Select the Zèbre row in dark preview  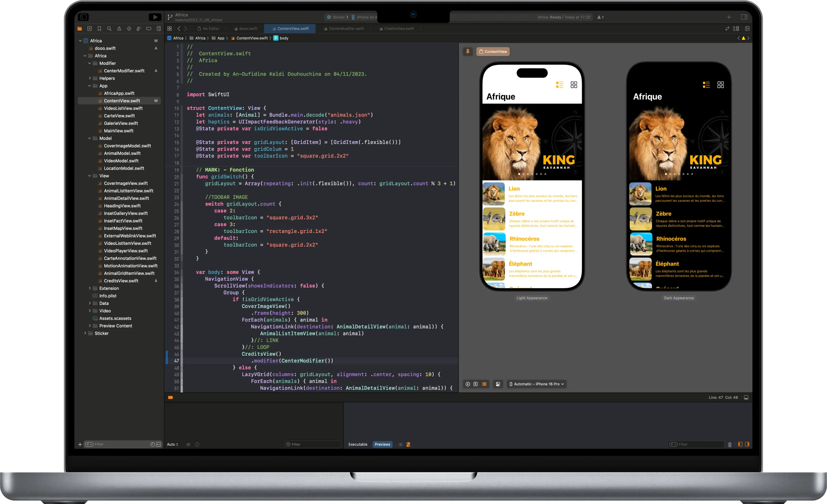679,219
